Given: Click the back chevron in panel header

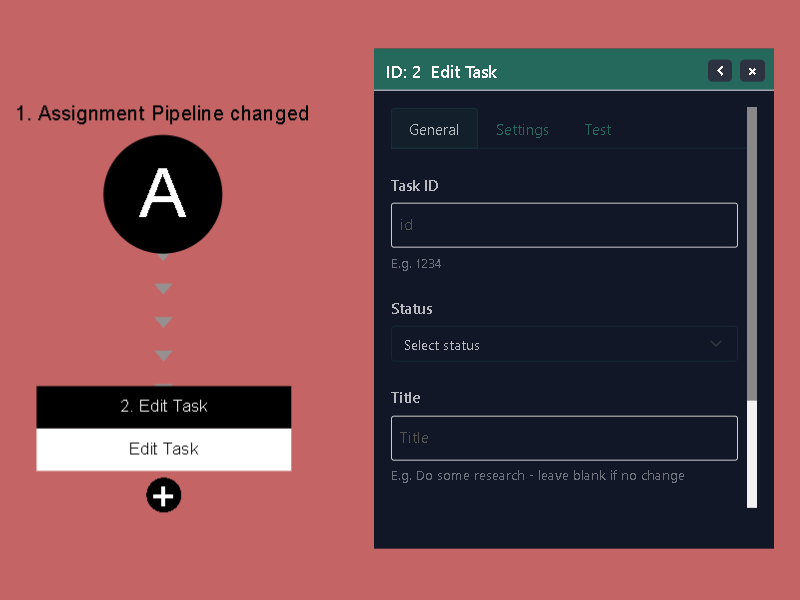Looking at the screenshot, I should coord(720,71).
